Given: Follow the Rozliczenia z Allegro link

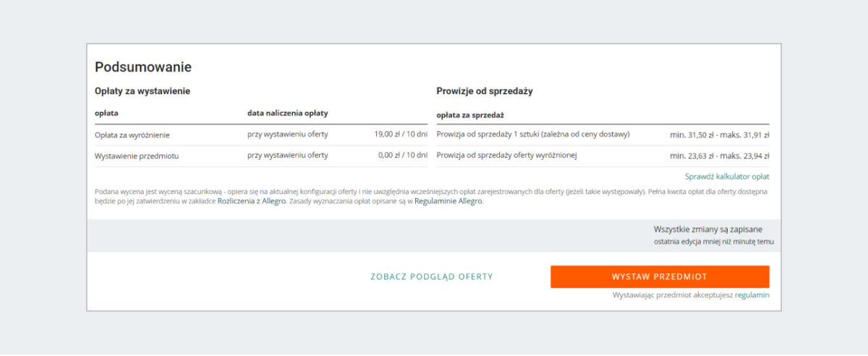Looking at the screenshot, I should coord(252,202).
